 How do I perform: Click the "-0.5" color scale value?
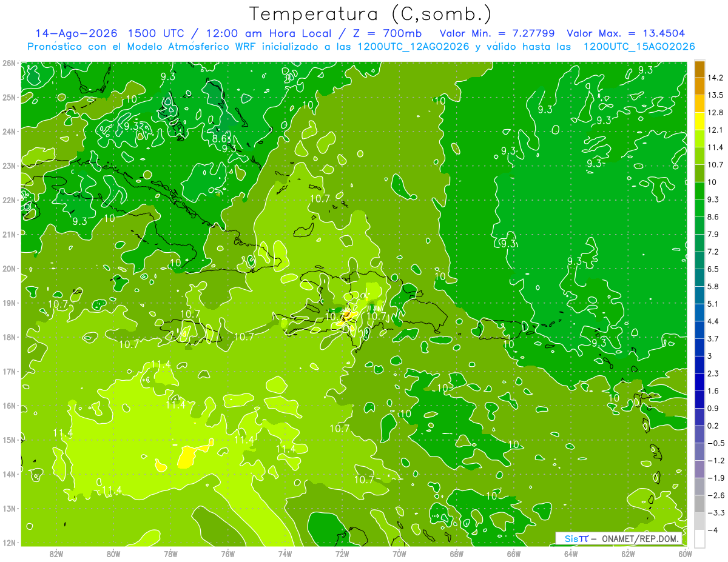(715, 443)
